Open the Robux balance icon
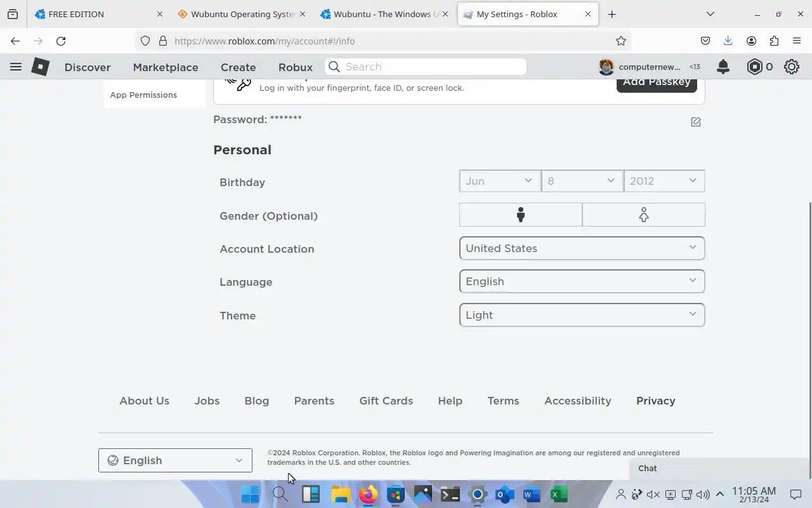The height and width of the screenshot is (508, 812). (754, 67)
